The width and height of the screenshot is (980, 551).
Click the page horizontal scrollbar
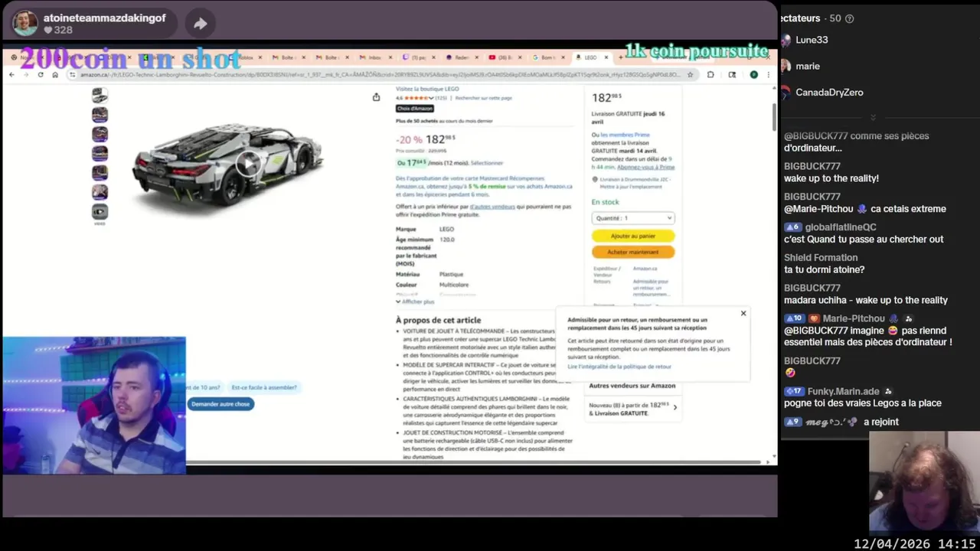point(475,462)
